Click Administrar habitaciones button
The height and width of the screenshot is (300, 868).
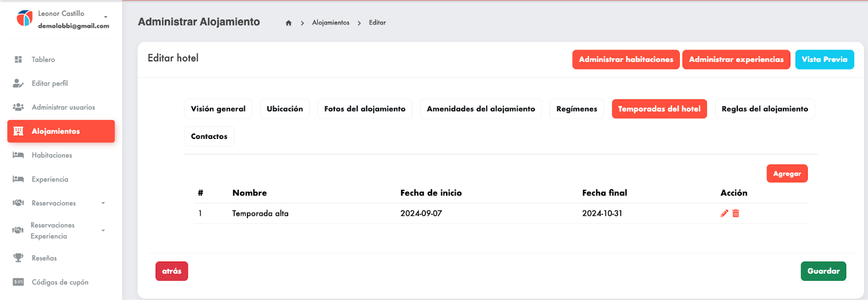(626, 59)
